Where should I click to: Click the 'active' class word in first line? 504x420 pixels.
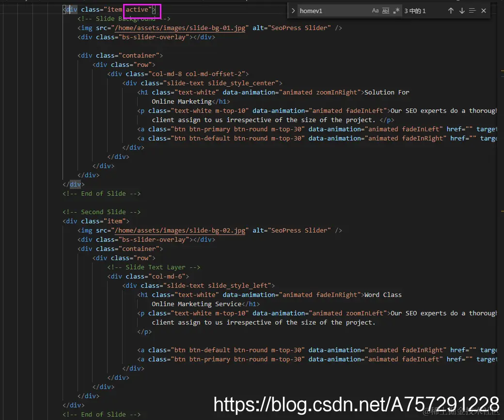[x=137, y=10]
